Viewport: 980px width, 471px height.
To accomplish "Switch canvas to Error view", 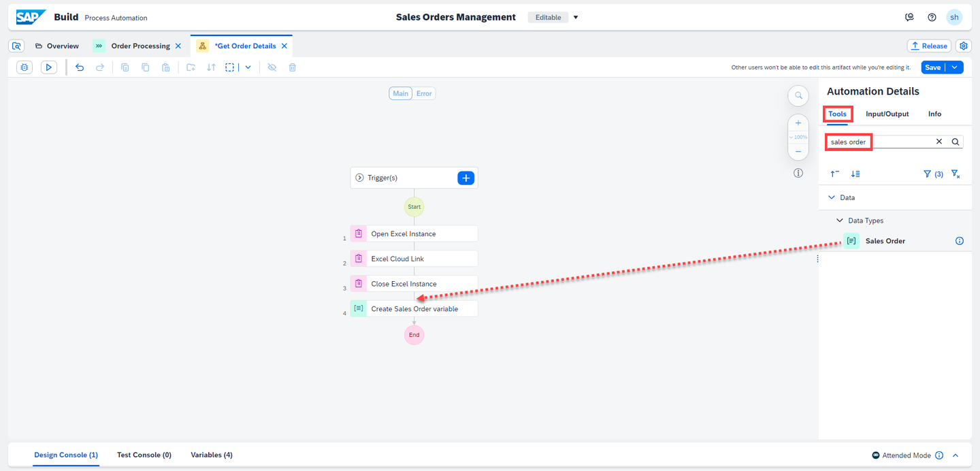I will [424, 93].
